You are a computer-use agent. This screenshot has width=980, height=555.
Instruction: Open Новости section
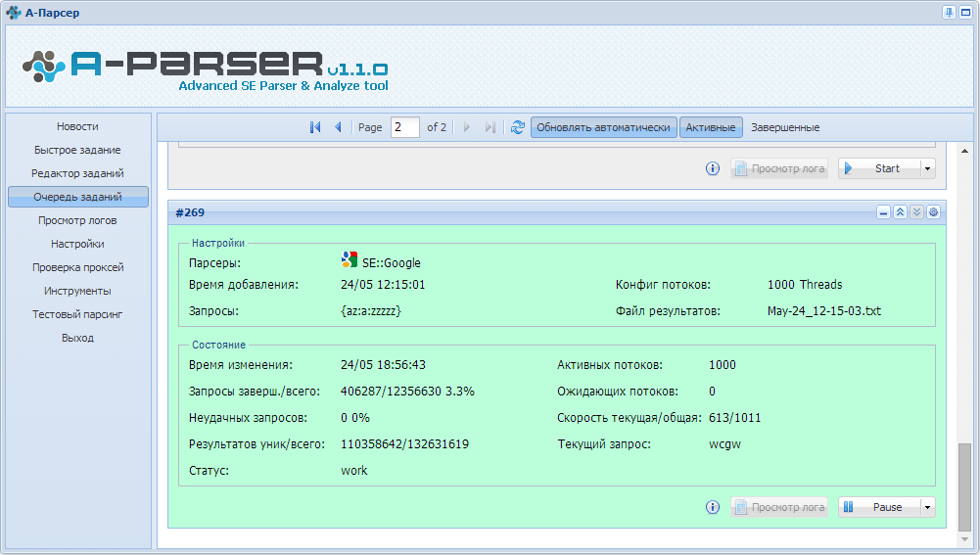coord(77,126)
